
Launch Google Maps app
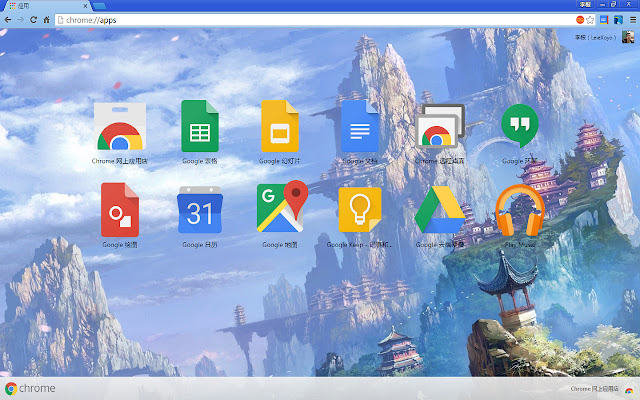point(280,208)
